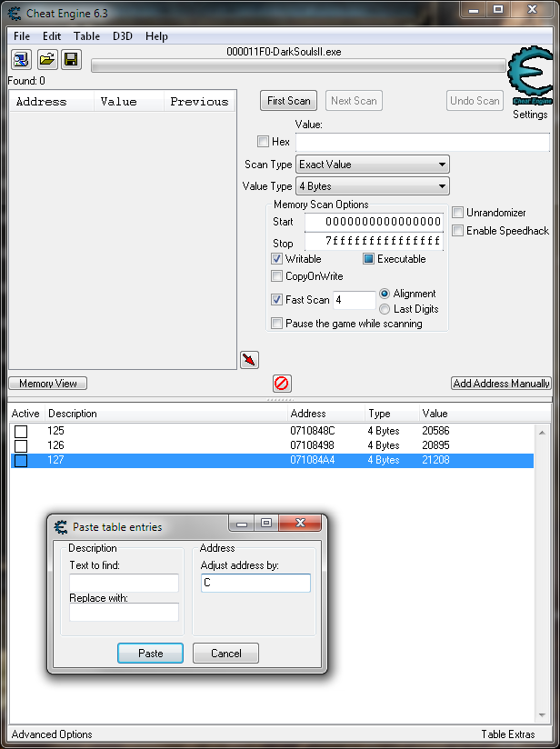Viewport: 560px width, 749px height.
Task: Click the red clear address list icon
Action: click(x=282, y=383)
